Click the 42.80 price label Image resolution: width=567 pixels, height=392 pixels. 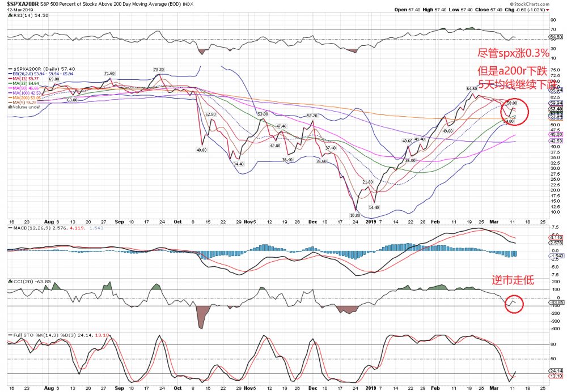point(275,146)
